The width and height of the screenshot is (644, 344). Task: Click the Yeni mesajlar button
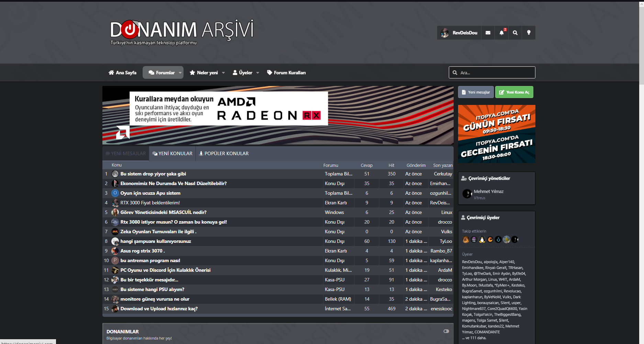click(476, 92)
